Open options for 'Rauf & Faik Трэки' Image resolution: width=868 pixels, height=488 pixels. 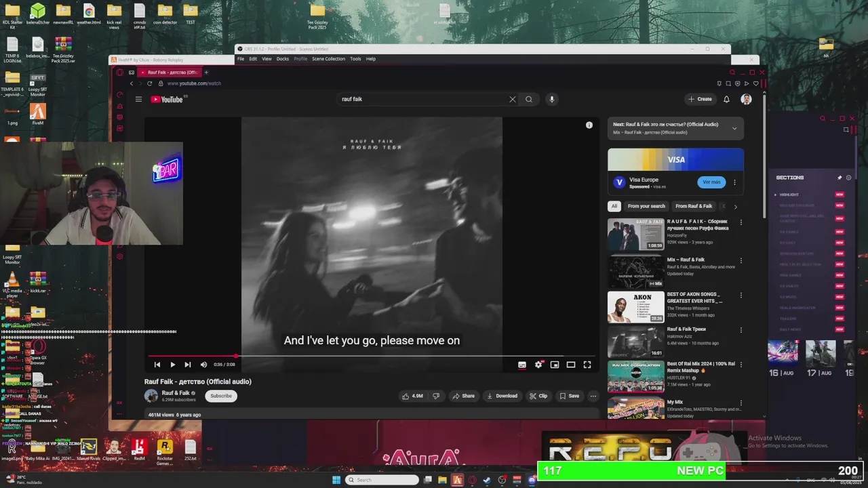(741, 330)
